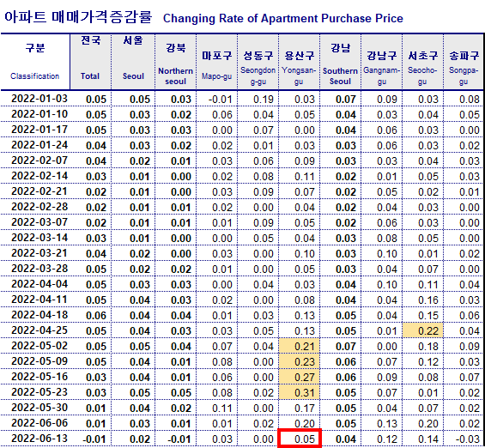Screen dimensions: 485x448
Task: Click Gangnam-gu value 0.13 for 2022-06-06
Action: (387, 424)
